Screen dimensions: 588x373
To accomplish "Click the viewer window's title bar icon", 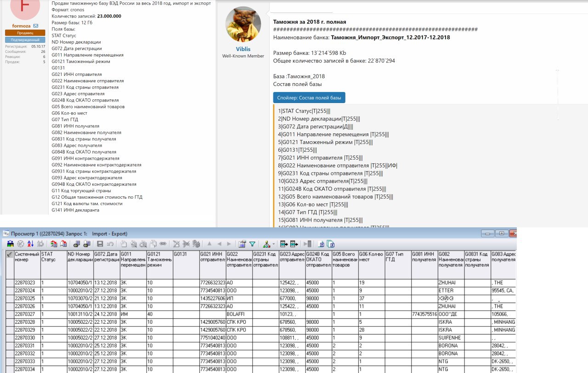I will click(6, 234).
